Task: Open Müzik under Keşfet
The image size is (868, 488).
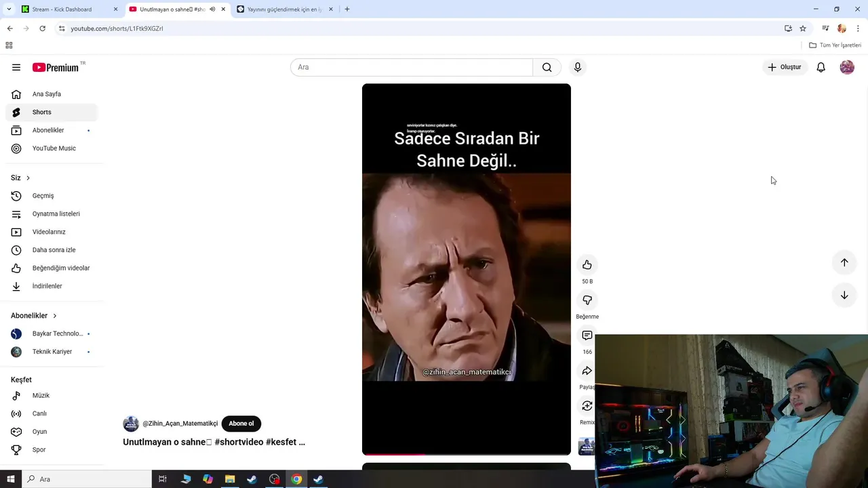Action: pos(52,395)
